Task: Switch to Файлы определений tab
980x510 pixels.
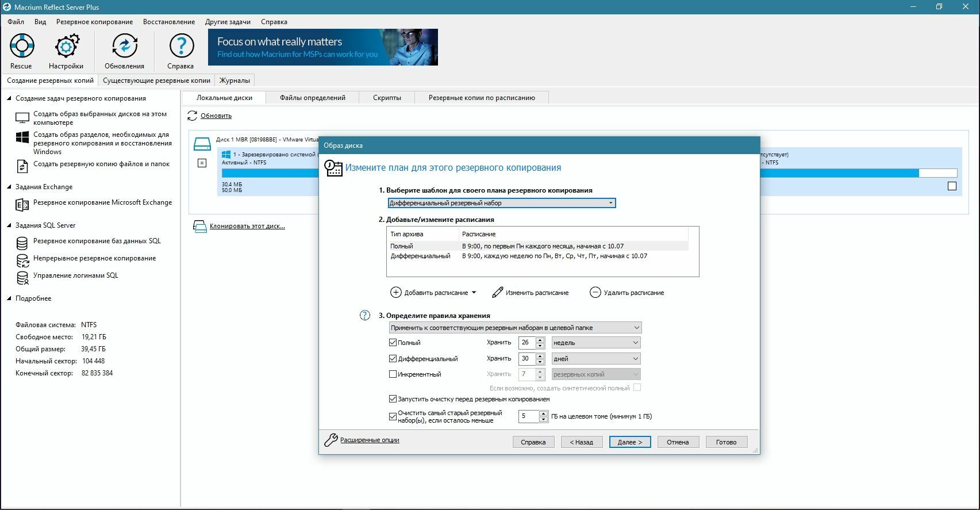Action: click(313, 98)
